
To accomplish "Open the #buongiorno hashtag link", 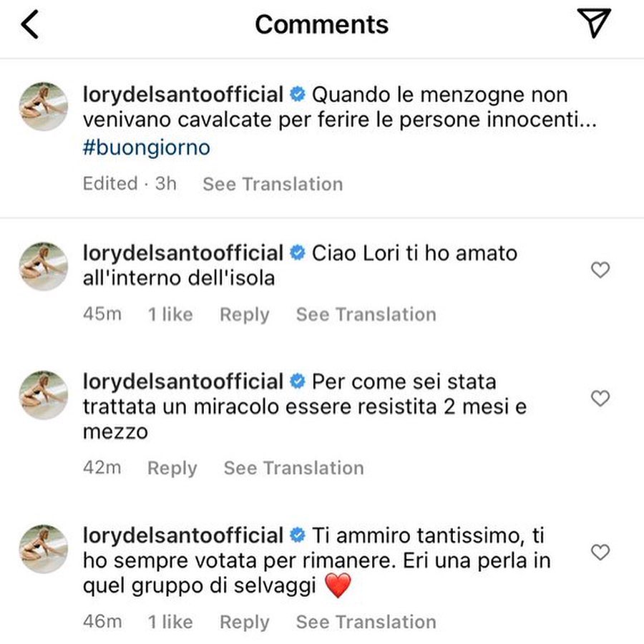I will pyautogui.click(x=147, y=148).
